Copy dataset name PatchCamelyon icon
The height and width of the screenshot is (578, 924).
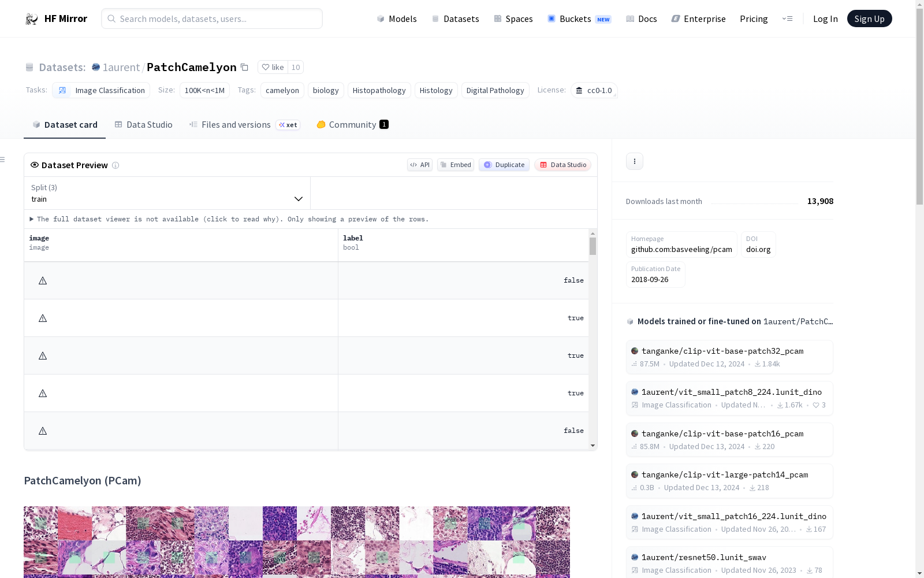coord(244,67)
